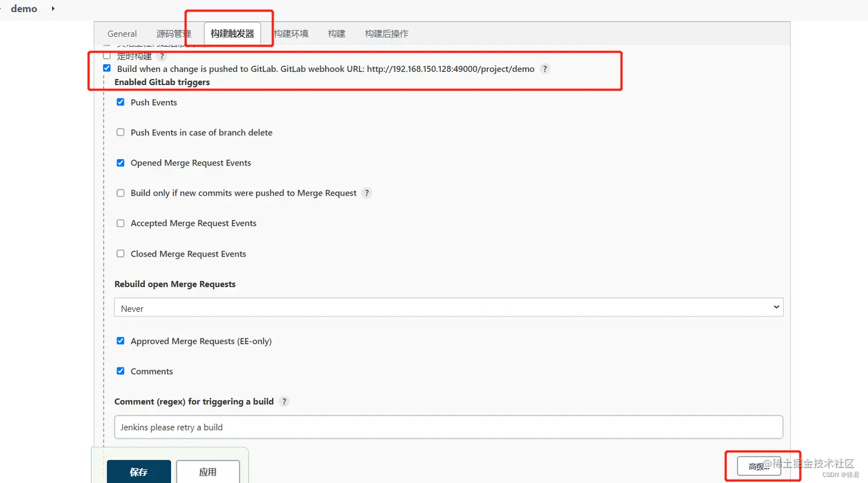The image size is (868, 483).
Task: Enable Push Events in case of branch delete
Action: click(121, 132)
